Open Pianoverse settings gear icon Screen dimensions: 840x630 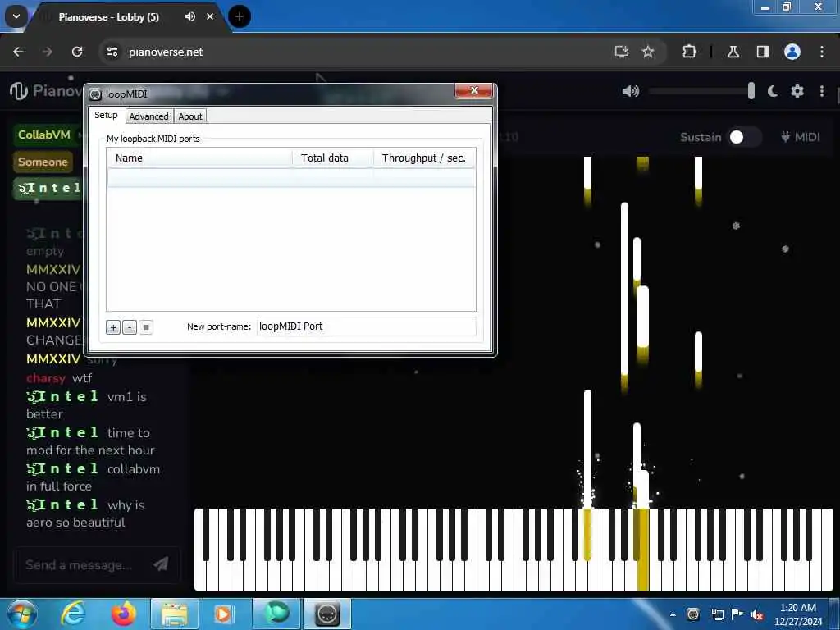pos(797,91)
